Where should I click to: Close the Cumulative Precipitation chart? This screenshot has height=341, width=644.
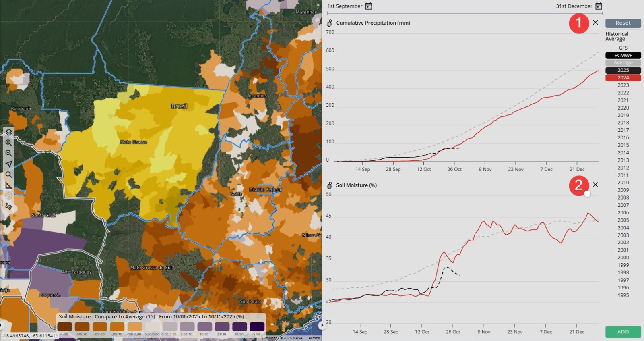(x=595, y=23)
